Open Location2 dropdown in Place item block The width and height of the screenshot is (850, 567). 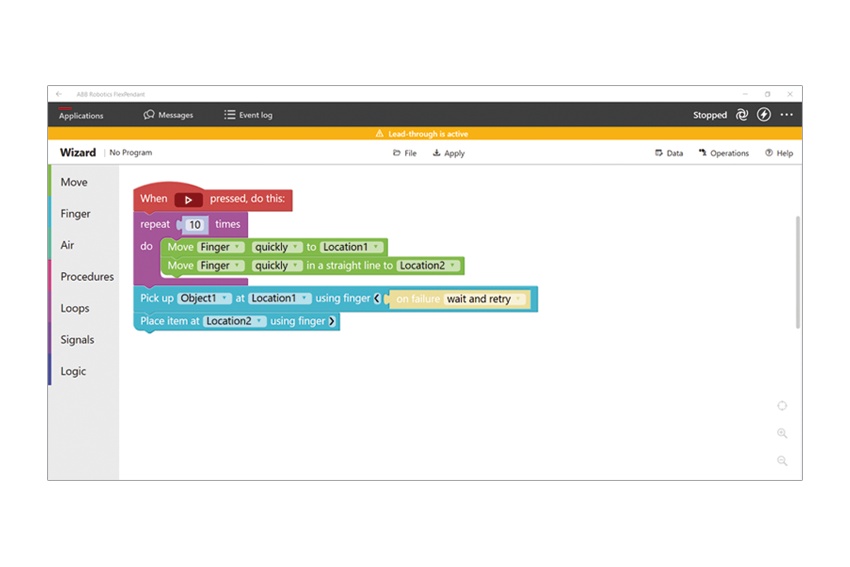tap(235, 321)
